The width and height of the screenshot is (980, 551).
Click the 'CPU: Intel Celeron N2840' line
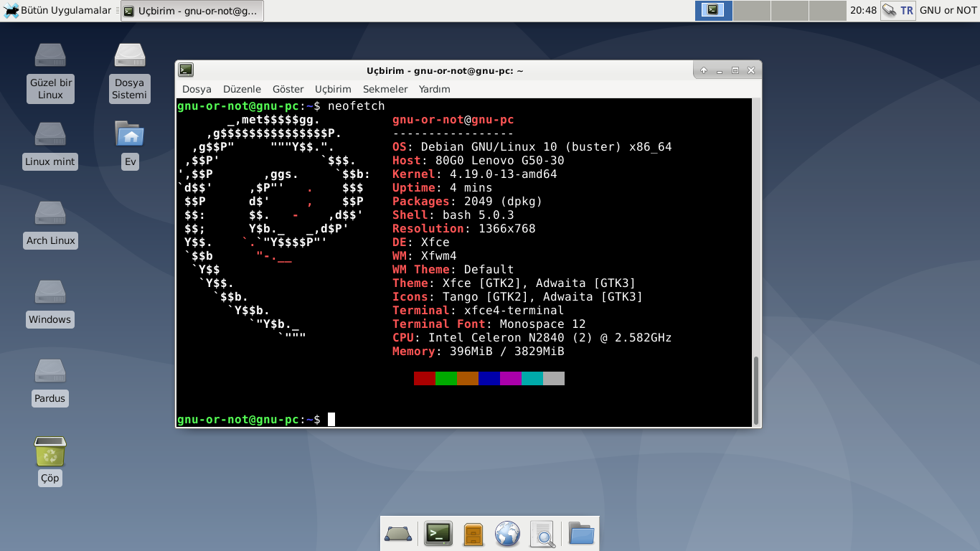click(x=532, y=338)
